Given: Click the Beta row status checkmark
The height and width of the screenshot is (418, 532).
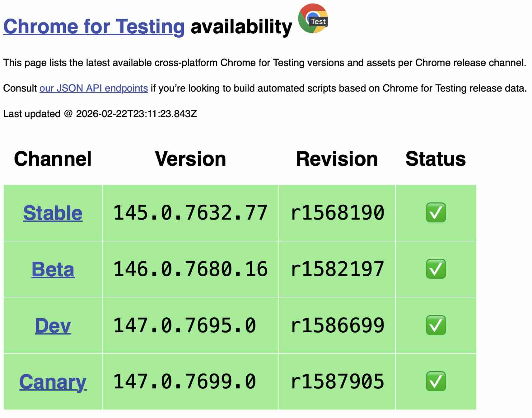Looking at the screenshot, I should (436, 269).
